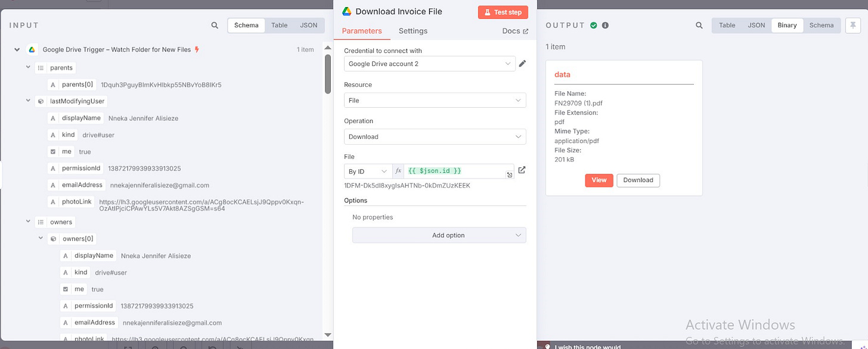This screenshot has height=349, width=868.
Task: Select the parents[0] field label
Action: click(77, 85)
